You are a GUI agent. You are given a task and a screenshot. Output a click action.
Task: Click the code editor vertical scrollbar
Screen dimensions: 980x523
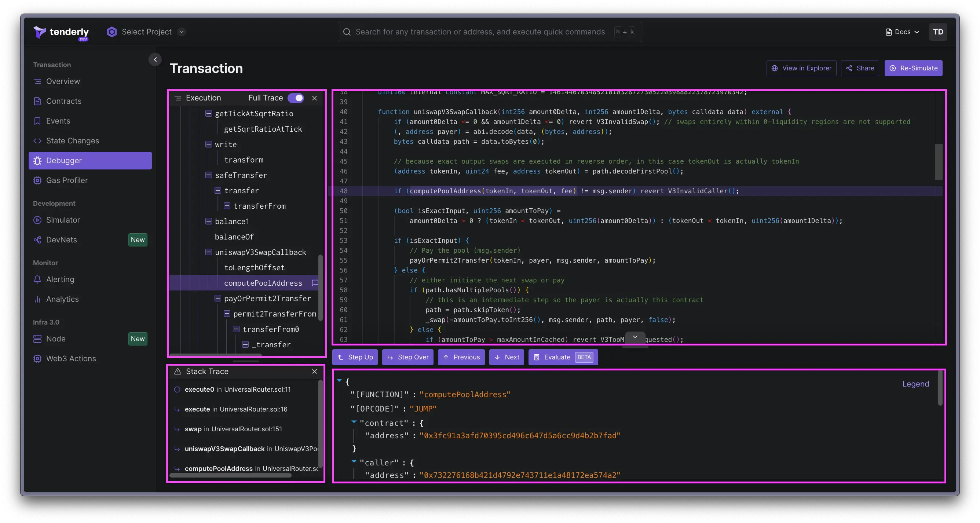coord(939,161)
